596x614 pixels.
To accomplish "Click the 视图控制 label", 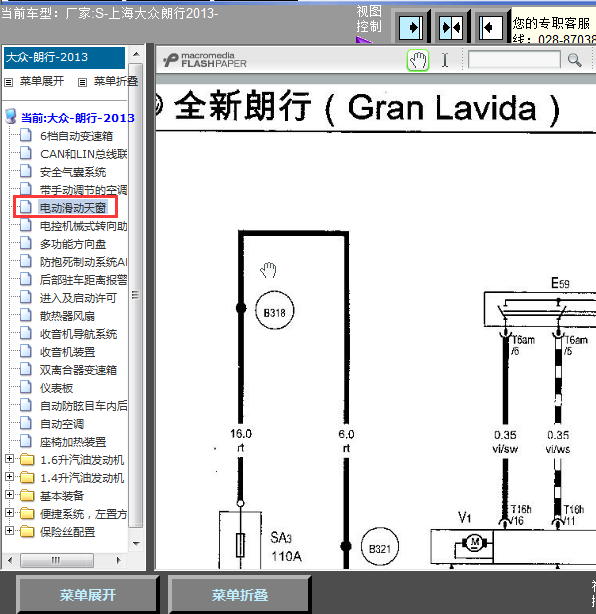I will (369, 19).
